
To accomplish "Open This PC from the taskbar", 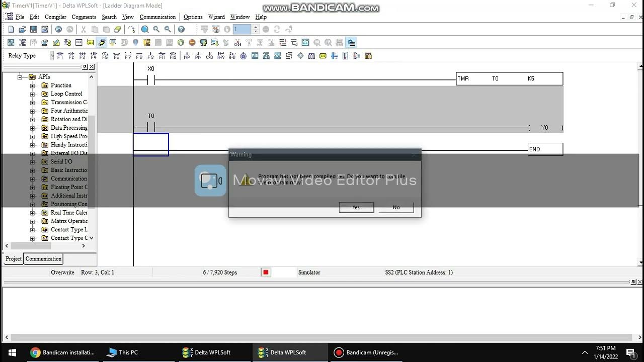I will coord(122,352).
